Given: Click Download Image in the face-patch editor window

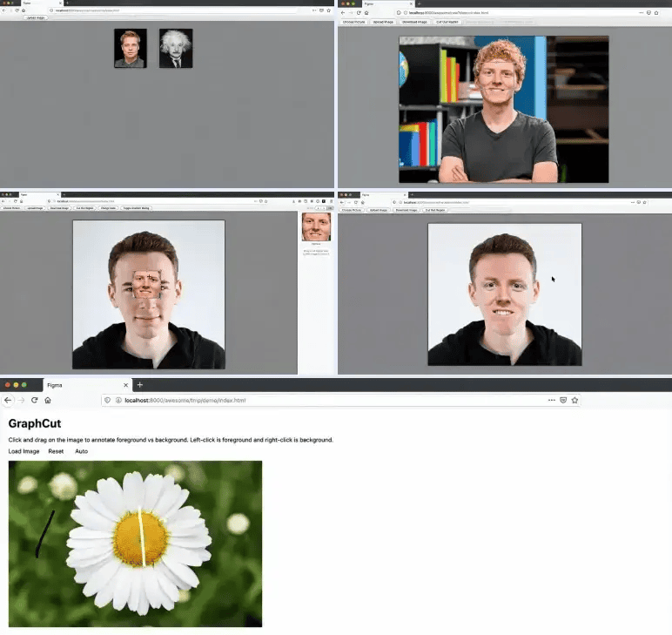Looking at the screenshot, I should click(x=59, y=208).
